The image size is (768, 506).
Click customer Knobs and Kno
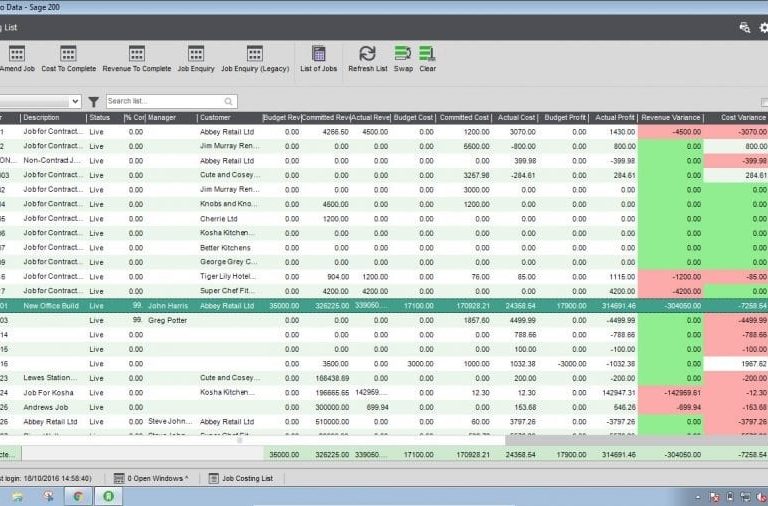pyautogui.click(x=227, y=204)
